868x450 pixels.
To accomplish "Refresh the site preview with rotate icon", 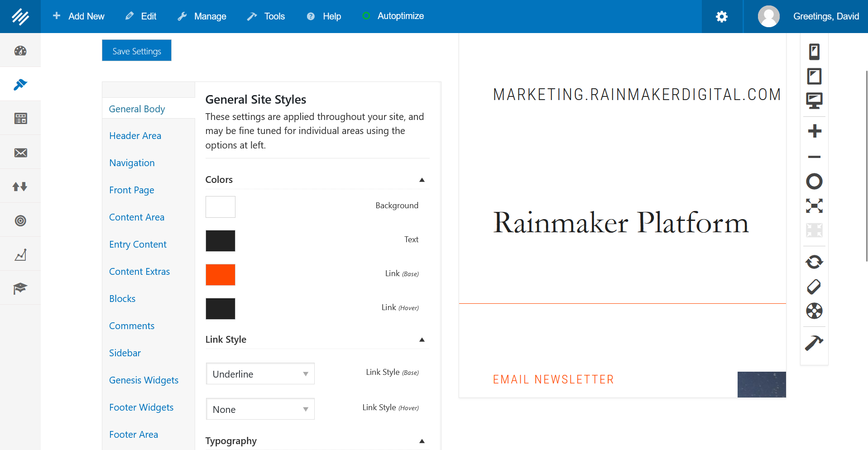I will [814, 262].
